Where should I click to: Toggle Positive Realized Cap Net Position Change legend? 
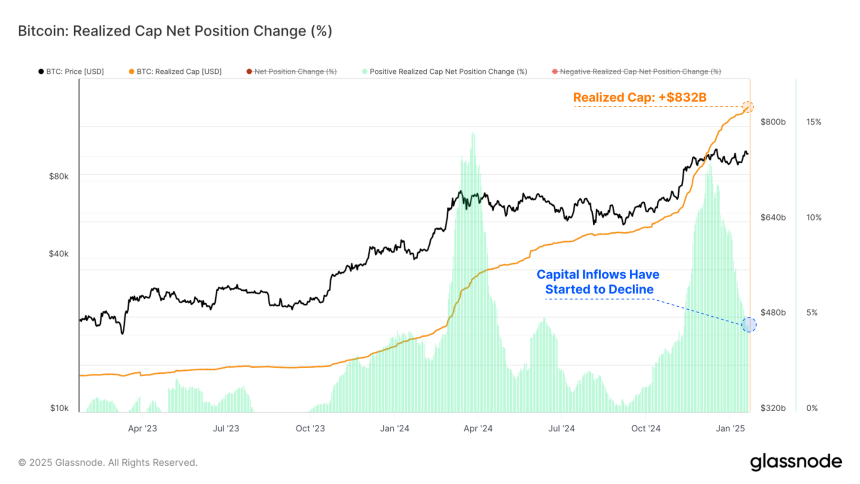(444, 71)
